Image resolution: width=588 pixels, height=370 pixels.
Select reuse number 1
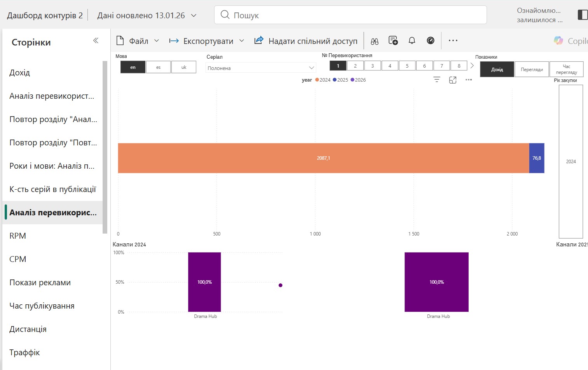click(338, 66)
